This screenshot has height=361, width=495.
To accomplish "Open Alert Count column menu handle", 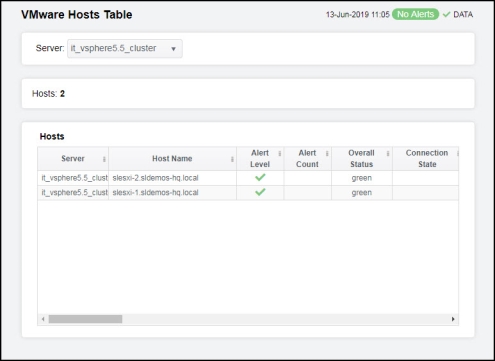I will [x=327, y=153].
